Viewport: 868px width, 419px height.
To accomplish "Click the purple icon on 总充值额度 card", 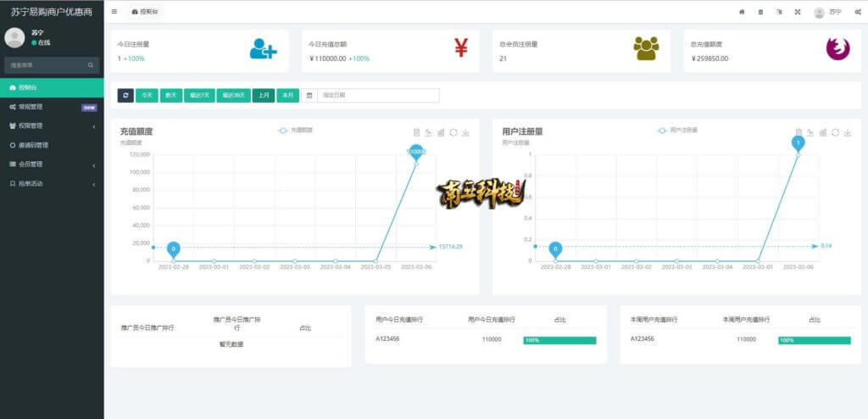I will [837, 49].
